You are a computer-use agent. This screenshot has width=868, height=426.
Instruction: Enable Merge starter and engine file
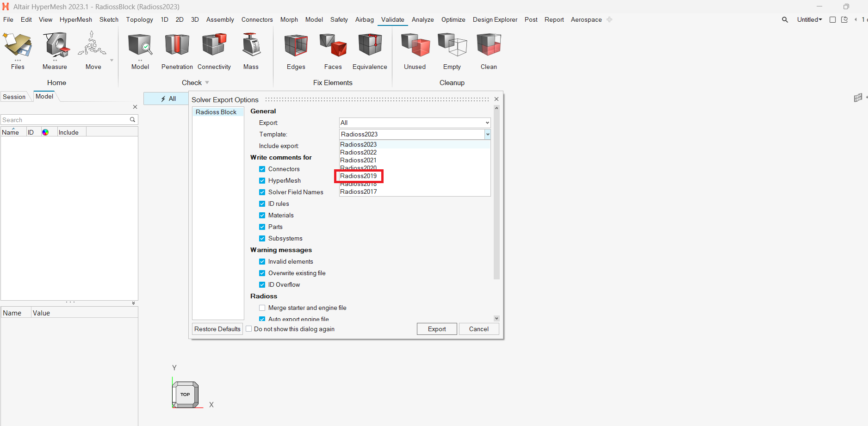(x=262, y=308)
